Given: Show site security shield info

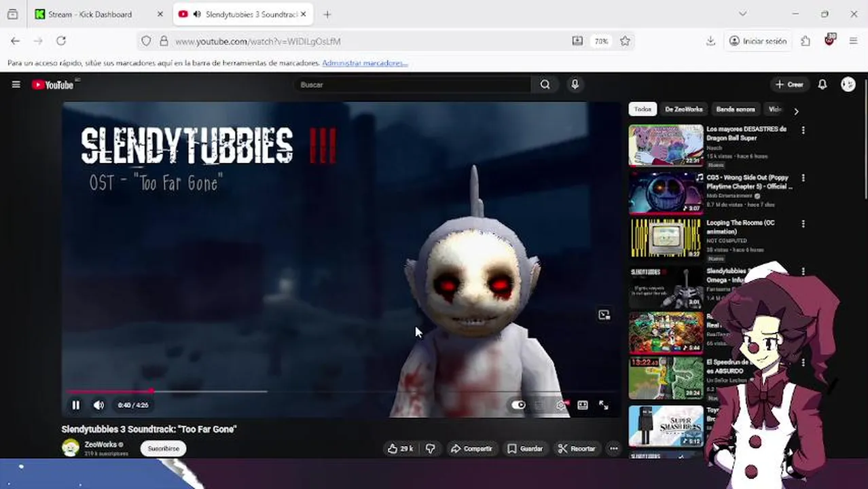Looking at the screenshot, I should point(146,41).
